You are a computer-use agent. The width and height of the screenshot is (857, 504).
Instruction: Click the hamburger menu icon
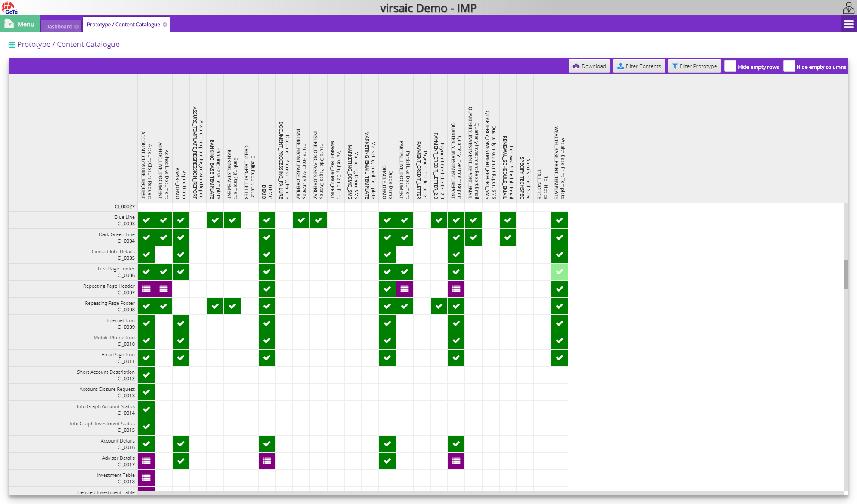coord(848,24)
